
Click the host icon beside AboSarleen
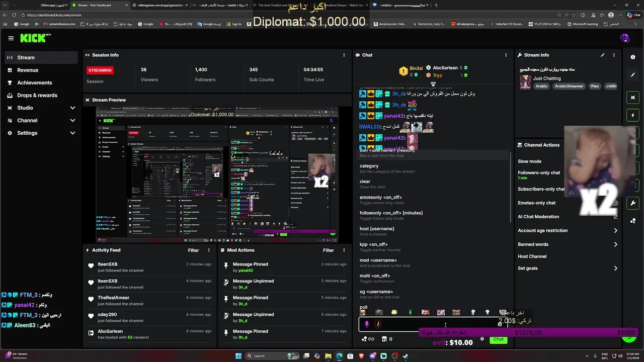coord(91,333)
